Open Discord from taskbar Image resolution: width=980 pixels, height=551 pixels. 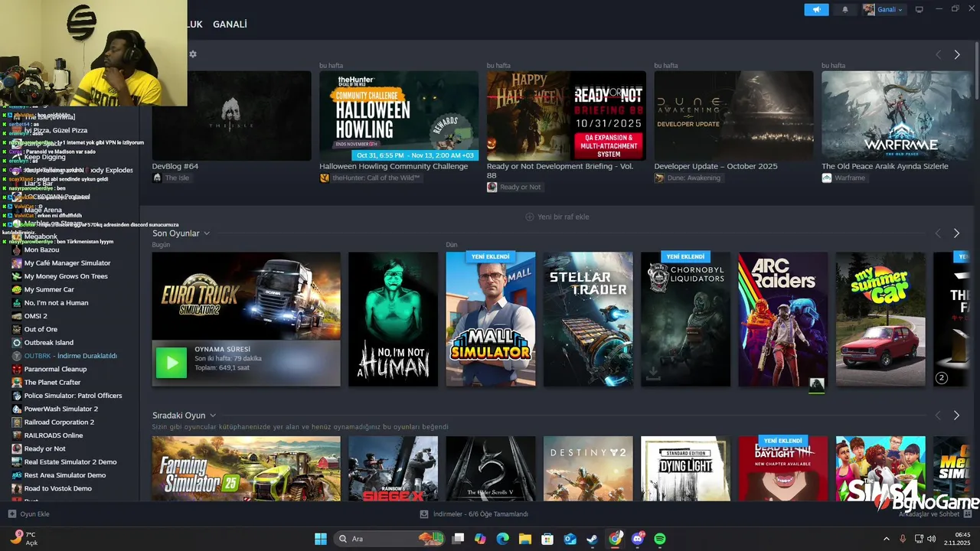point(638,539)
